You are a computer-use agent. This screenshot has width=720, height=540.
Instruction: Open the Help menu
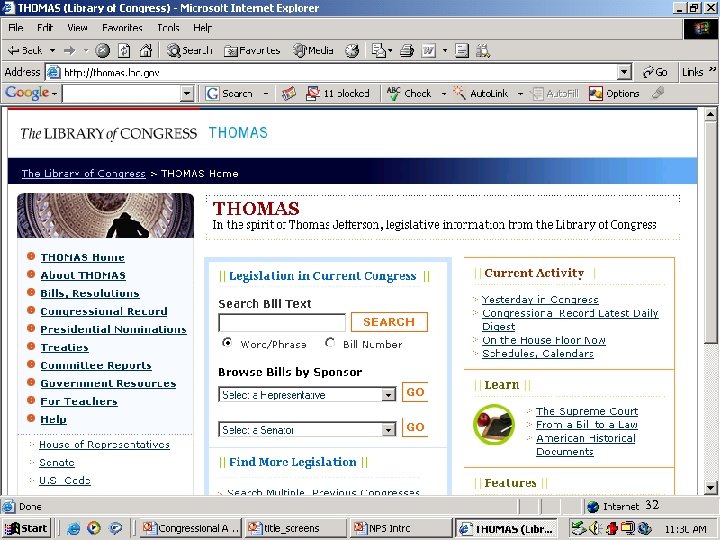[202, 28]
